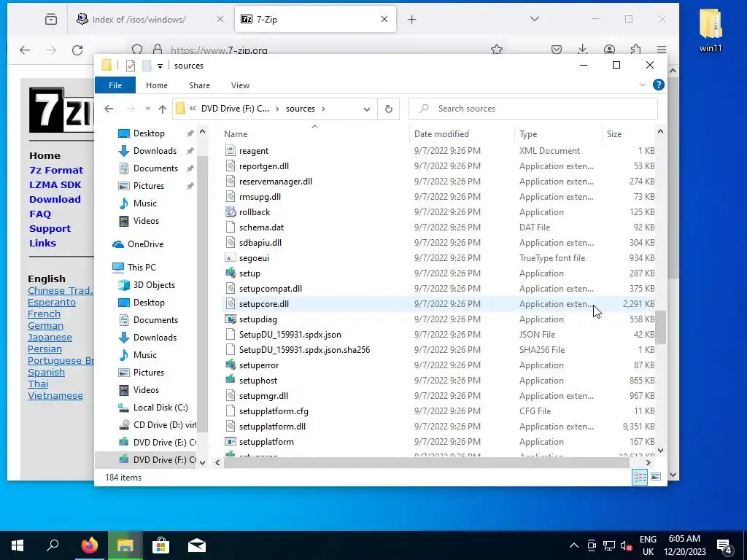Screen dimensions: 747x560
Task: Open Mail app from taskbar
Action: (197, 545)
